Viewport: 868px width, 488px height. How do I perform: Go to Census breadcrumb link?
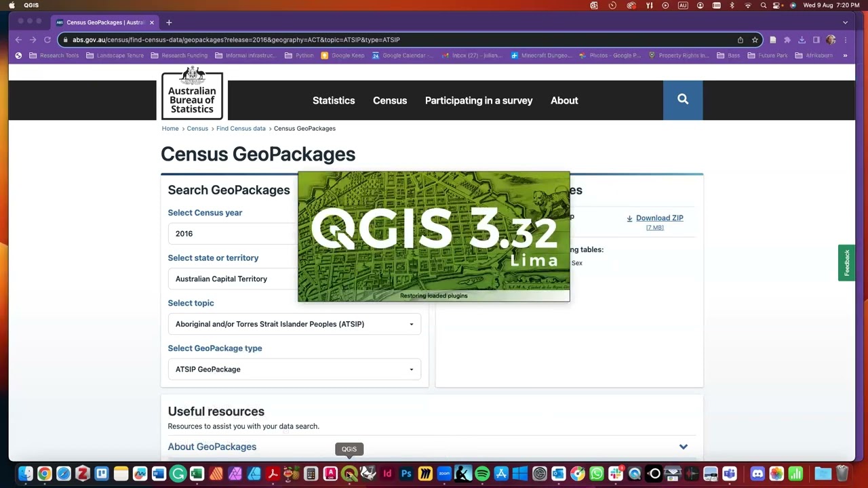pos(197,129)
